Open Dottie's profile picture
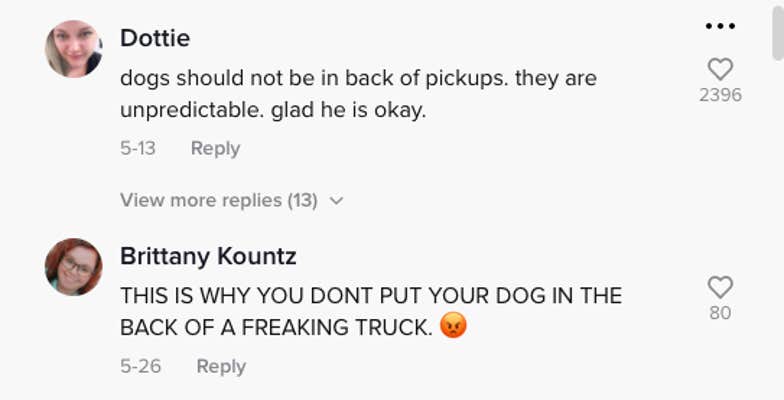The image size is (784, 400). (x=74, y=48)
